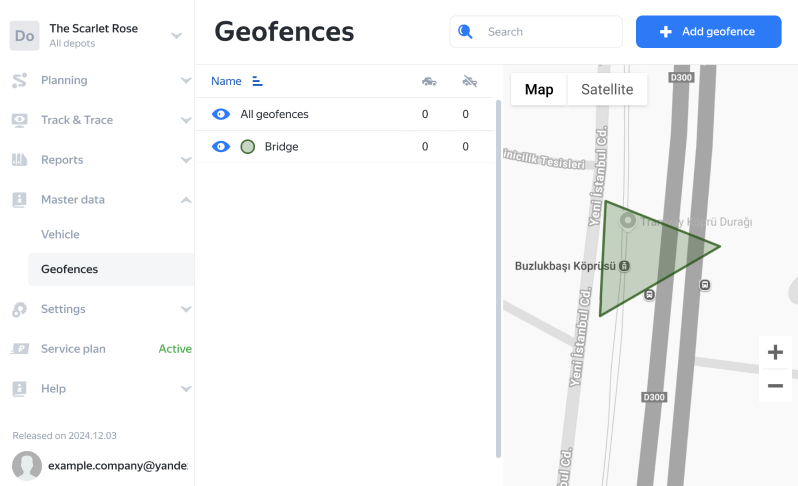
Task: Open The Scarlet Rose depot dropdown
Action: pyautogui.click(x=176, y=36)
